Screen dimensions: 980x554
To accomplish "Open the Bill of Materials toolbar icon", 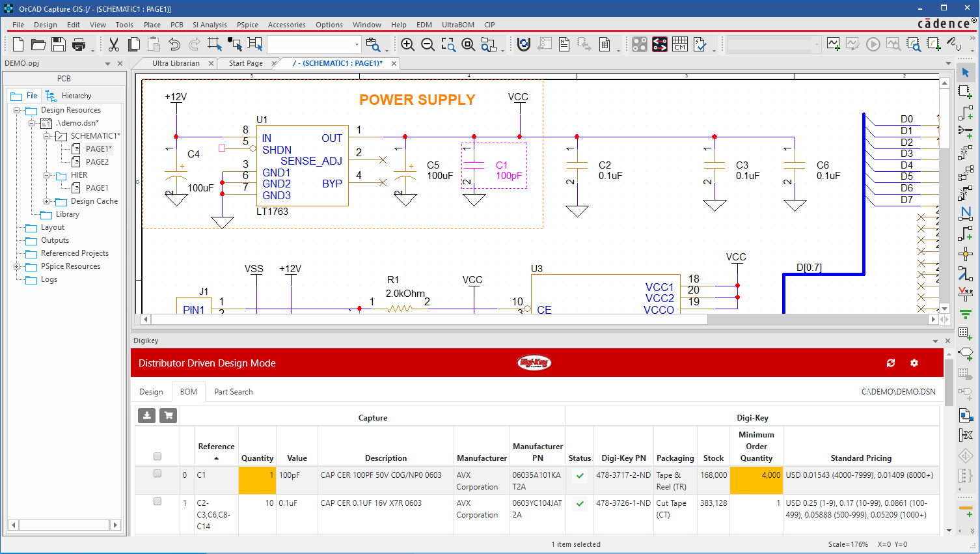I will tap(605, 44).
